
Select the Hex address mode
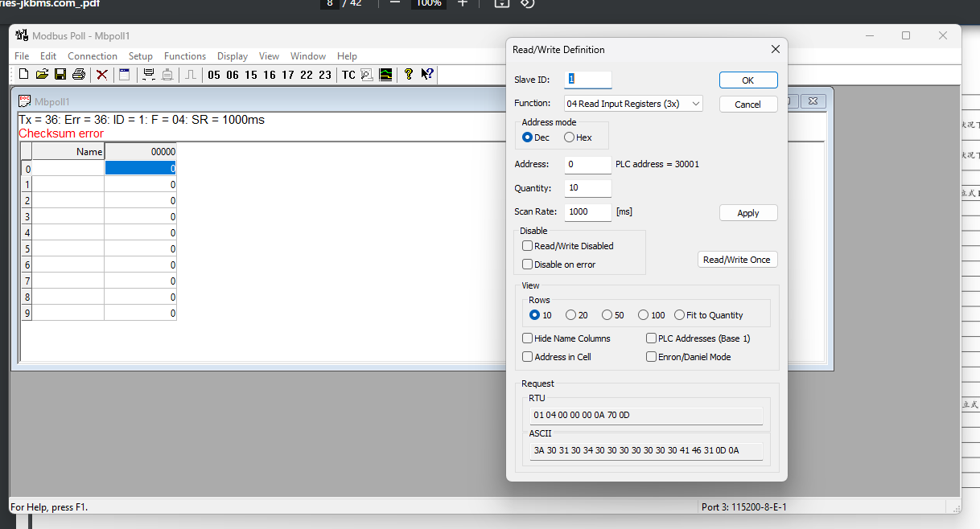(578, 137)
